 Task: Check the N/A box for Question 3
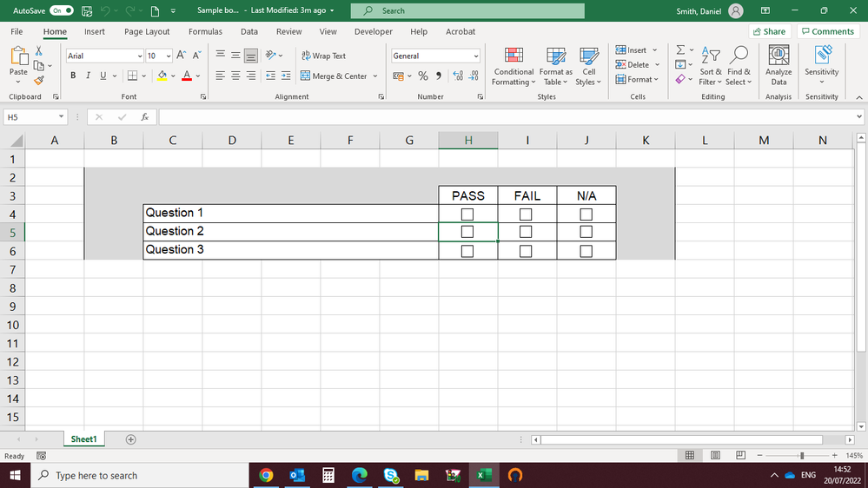tap(586, 251)
